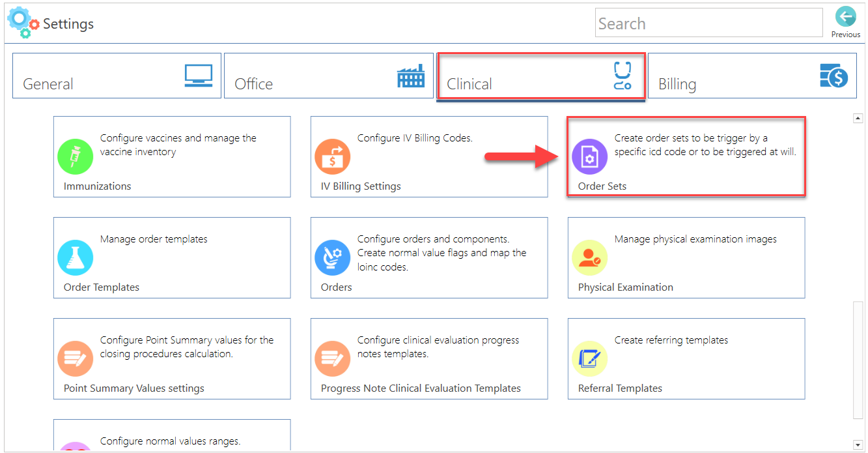Click the scrollbar up arrow

click(x=858, y=119)
